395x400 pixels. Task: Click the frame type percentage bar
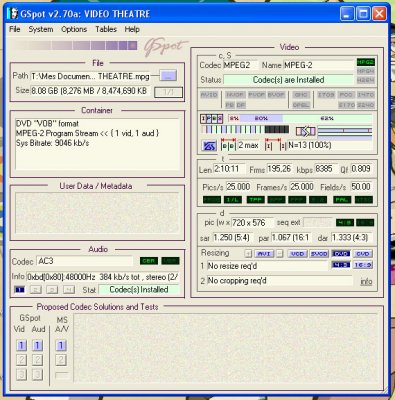(x=300, y=118)
